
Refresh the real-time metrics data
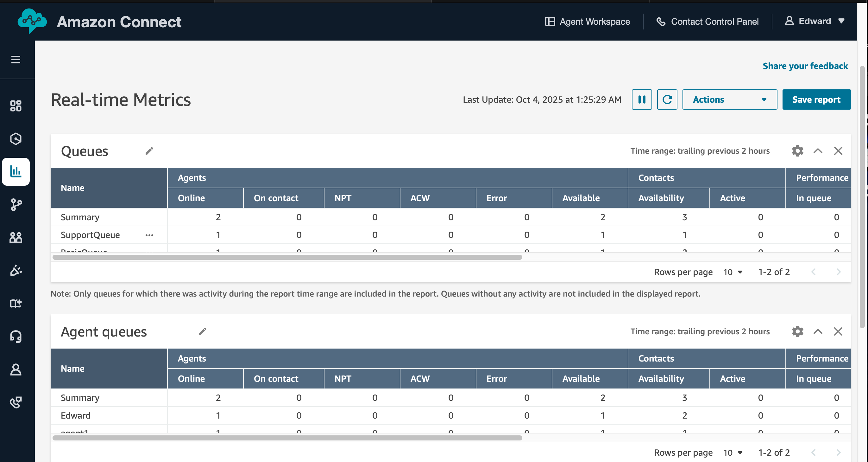(x=667, y=99)
